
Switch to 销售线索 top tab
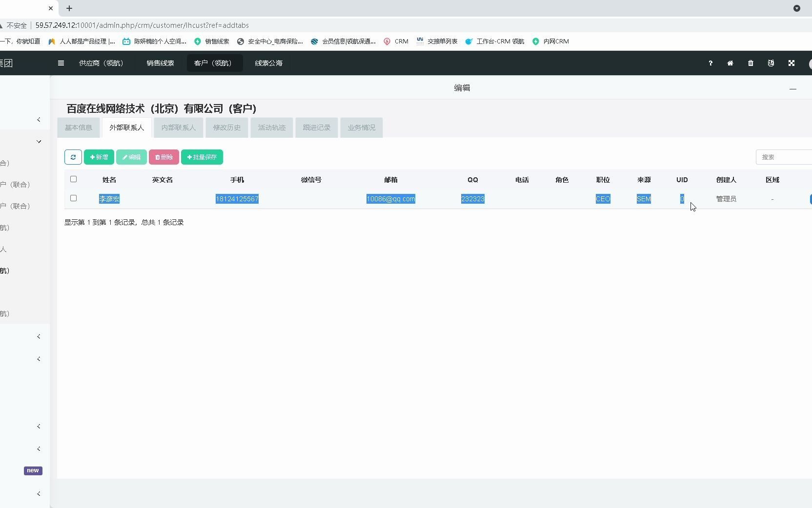point(160,63)
